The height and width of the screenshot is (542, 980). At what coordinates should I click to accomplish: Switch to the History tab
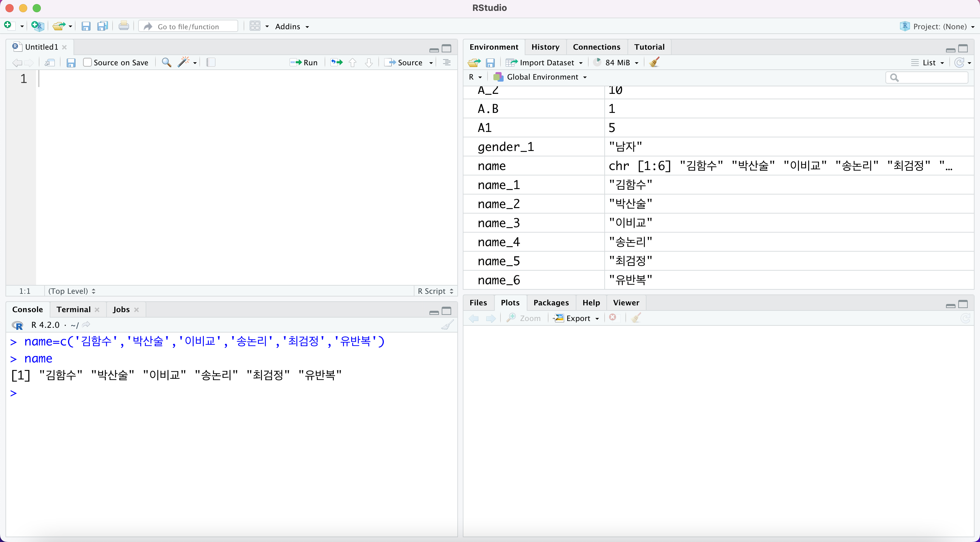(545, 47)
